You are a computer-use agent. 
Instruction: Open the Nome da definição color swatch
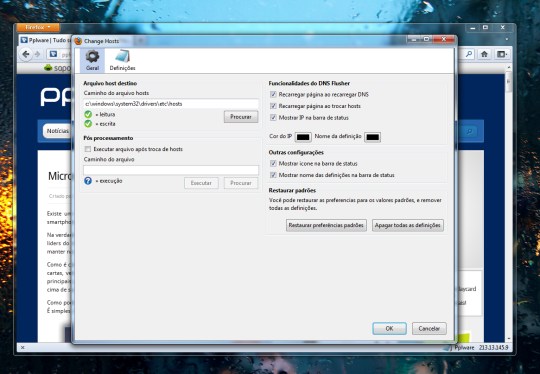click(x=373, y=137)
